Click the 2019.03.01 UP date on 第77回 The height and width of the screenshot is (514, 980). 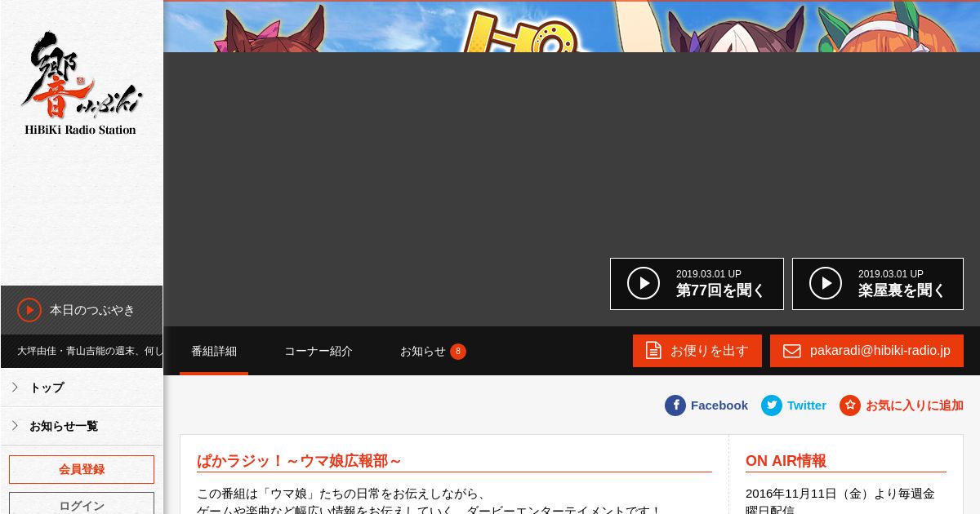[x=709, y=274]
